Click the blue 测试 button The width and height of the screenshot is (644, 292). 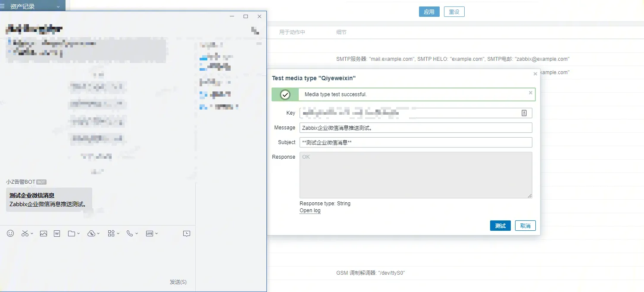500,226
